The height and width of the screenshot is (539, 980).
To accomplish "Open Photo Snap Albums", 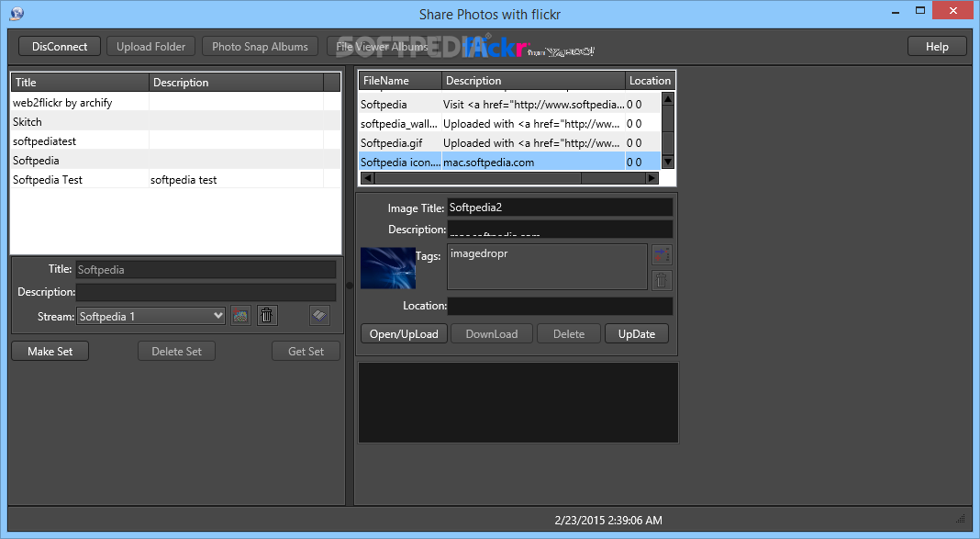I will pyautogui.click(x=260, y=46).
